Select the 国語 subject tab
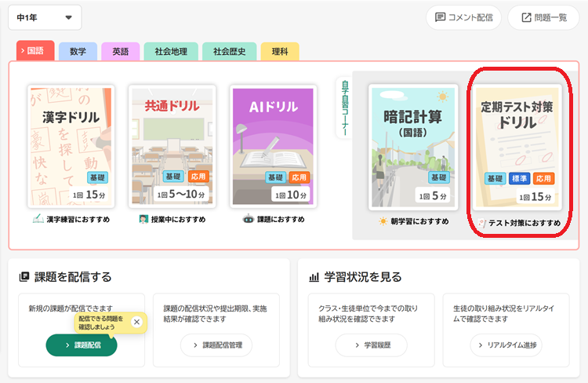Viewport: 588px width, 383px height. (x=35, y=51)
